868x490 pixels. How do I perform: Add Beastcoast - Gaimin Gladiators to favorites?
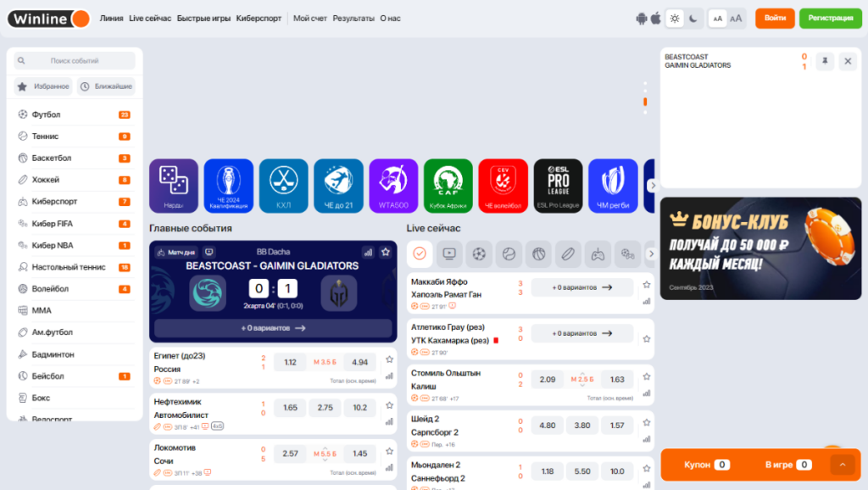pos(386,252)
